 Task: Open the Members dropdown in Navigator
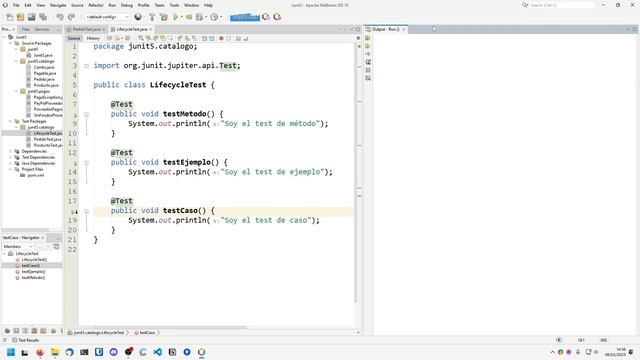click(x=18, y=247)
